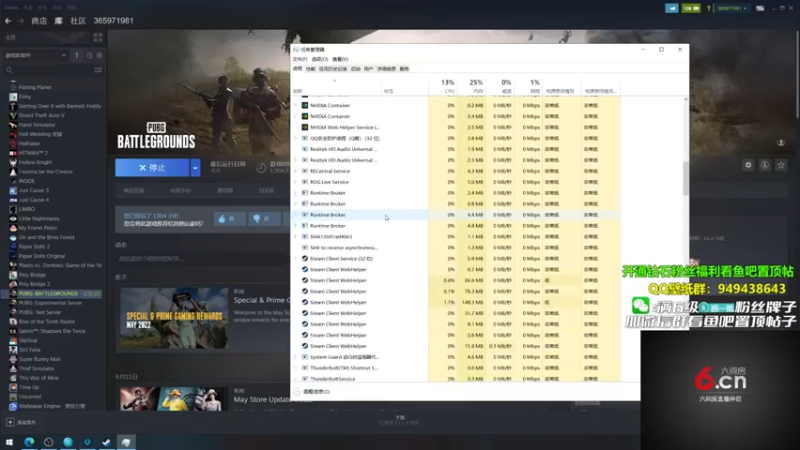Expand first NVIDIA Container process

(x=295, y=106)
